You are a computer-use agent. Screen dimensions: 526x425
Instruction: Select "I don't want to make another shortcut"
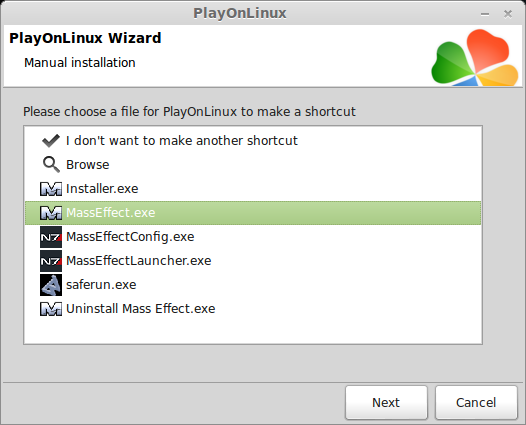tap(182, 141)
